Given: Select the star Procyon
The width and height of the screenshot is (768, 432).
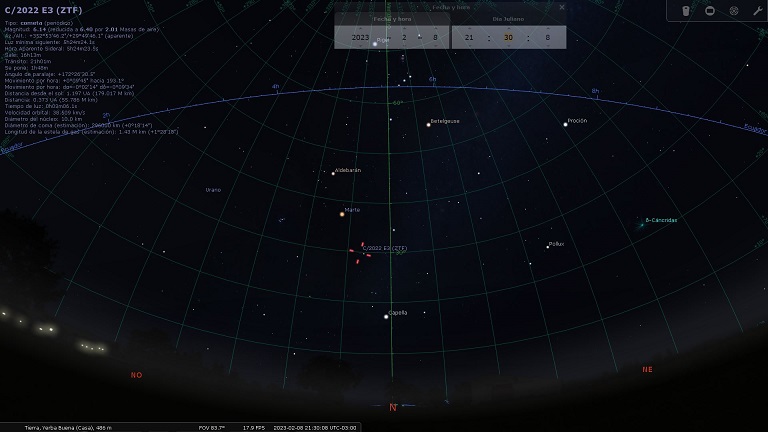Looking at the screenshot, I should click(565, 124).
